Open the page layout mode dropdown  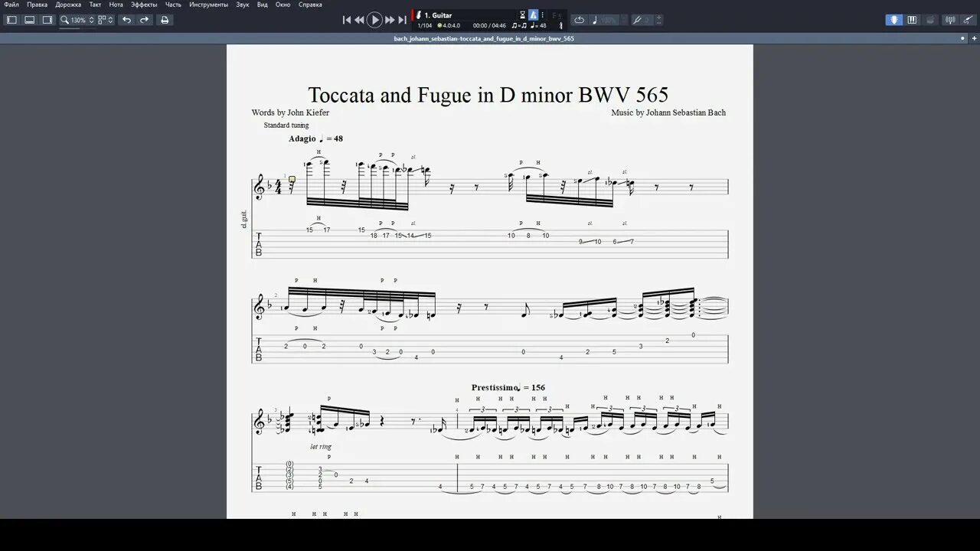[x=106, y=20]
